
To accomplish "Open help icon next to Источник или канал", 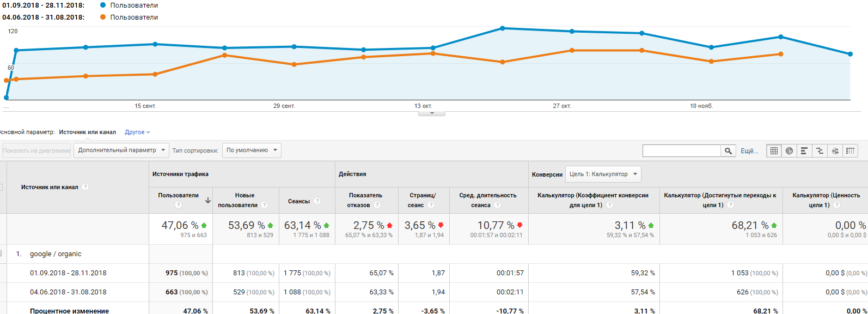I will [85, 187].
